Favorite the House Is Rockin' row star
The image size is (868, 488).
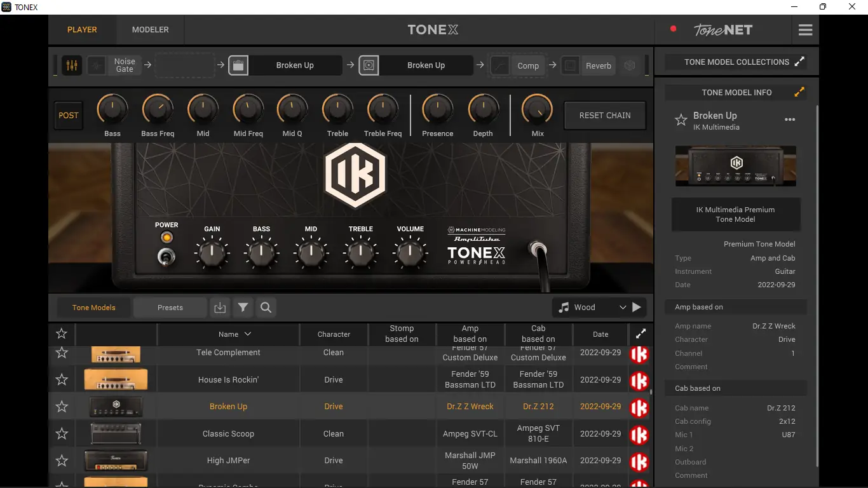pos(62,380)
